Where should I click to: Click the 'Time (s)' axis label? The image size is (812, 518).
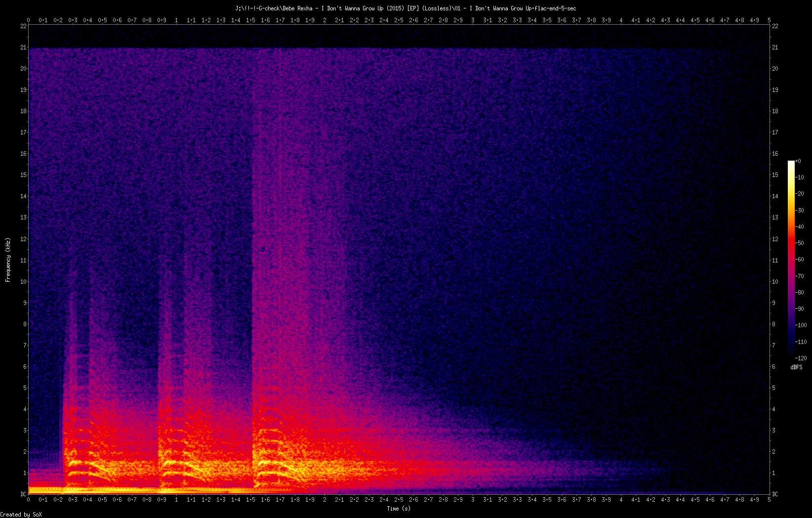(x=399, y=509)
